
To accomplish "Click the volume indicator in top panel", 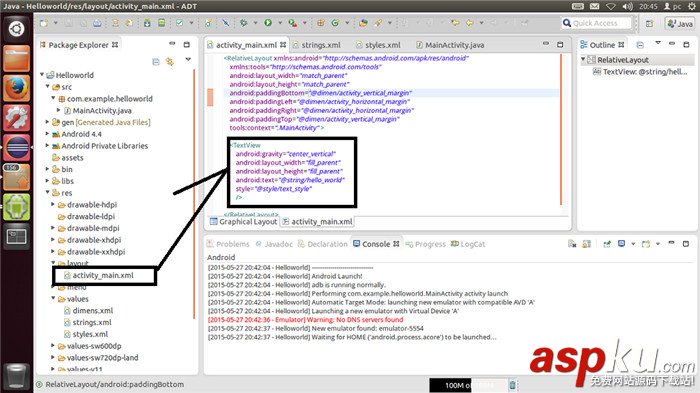I will [628, 6].
